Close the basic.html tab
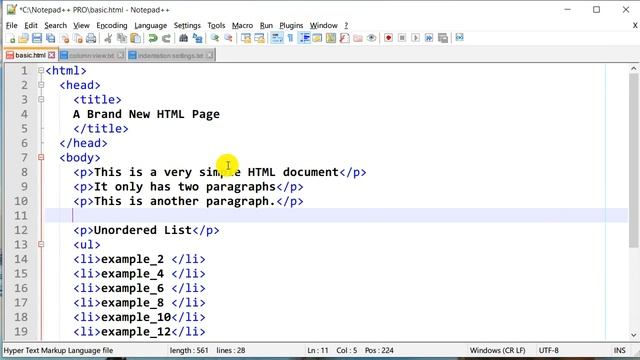640x360 pixels. [51, 55]
